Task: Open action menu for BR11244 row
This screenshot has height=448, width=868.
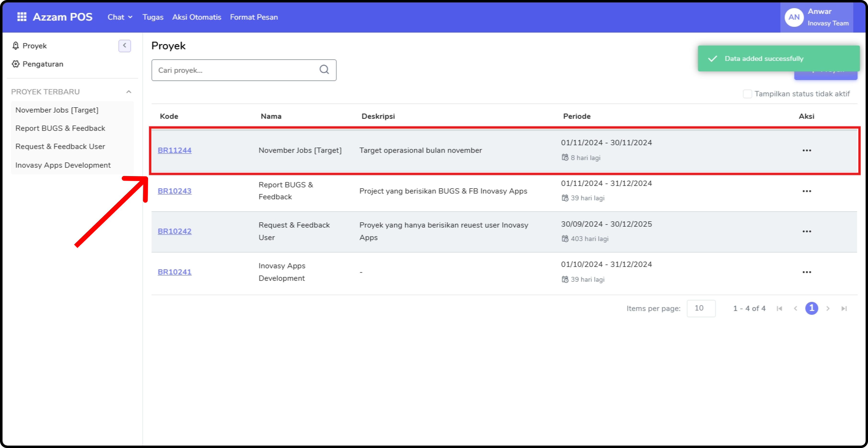Action: tap(806, 150)
